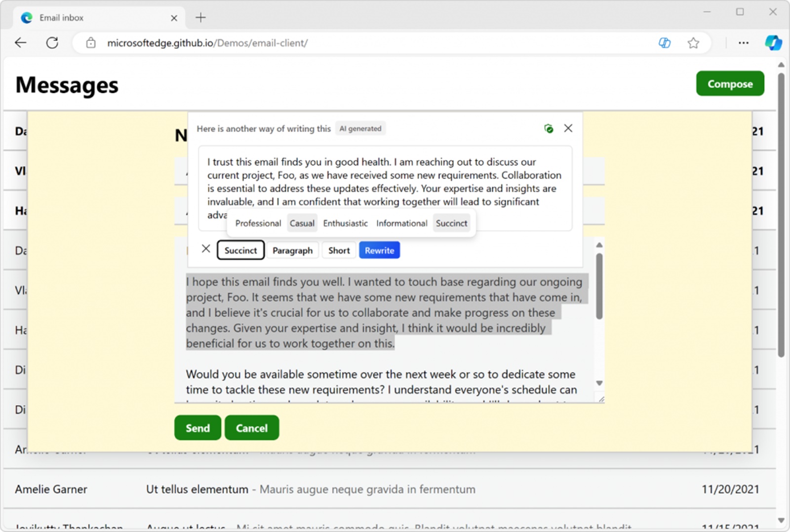Add this page to favorites star
Image resolution: width=790 pixels, height=532 pixels.
point(693,43)
